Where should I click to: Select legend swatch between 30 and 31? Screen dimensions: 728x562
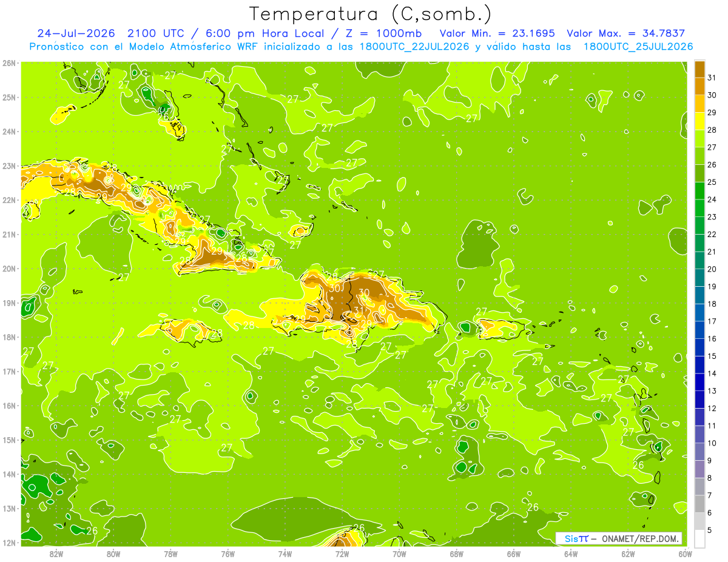click(699, 86)
